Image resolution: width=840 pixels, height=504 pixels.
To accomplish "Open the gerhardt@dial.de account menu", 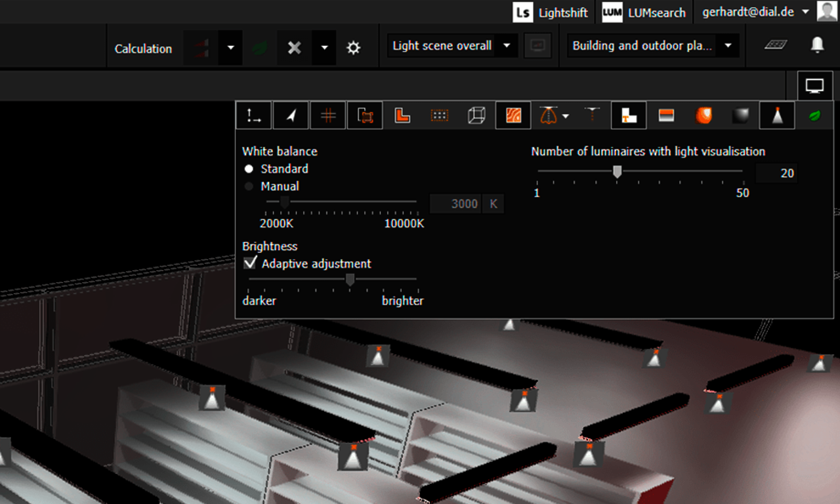I will (x=755, y=12).
